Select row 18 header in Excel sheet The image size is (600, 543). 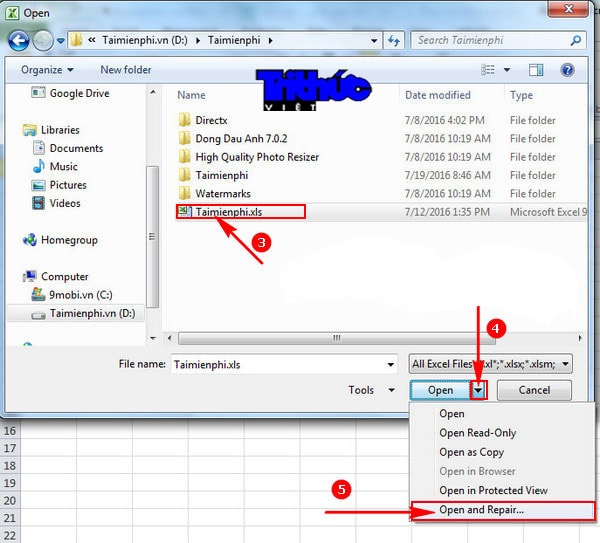click(10, 466)
